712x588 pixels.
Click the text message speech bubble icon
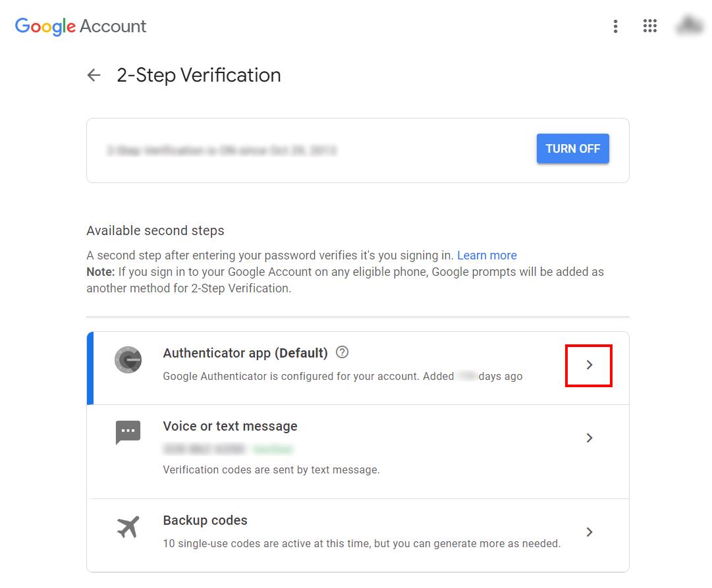(x=128, y=432)
